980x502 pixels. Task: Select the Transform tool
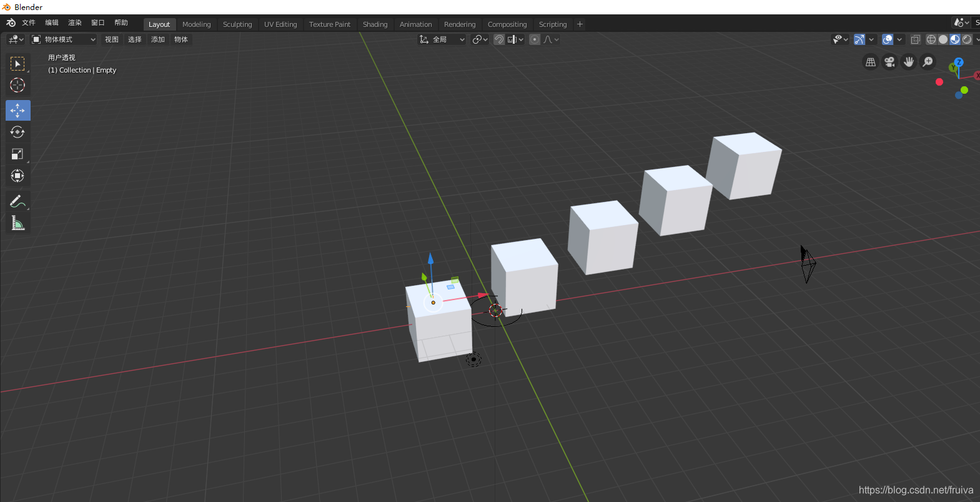(x=17, y=176)
